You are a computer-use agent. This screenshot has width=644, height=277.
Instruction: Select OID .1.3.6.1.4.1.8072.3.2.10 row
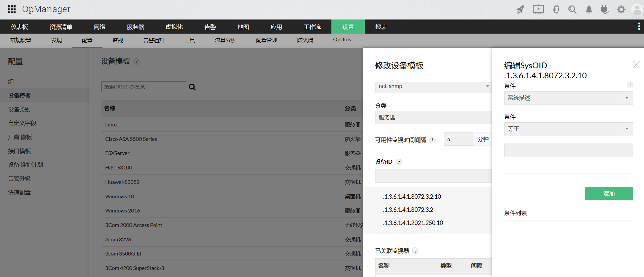428,196
